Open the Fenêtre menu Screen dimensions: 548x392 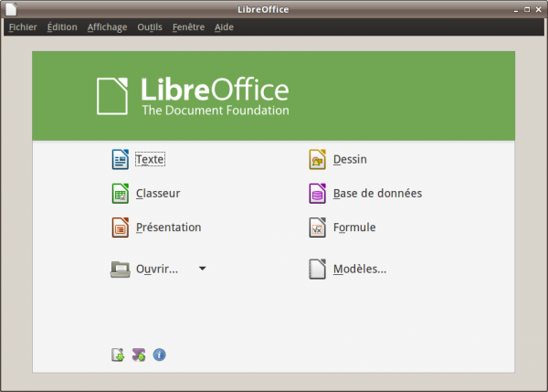point(188,26)
